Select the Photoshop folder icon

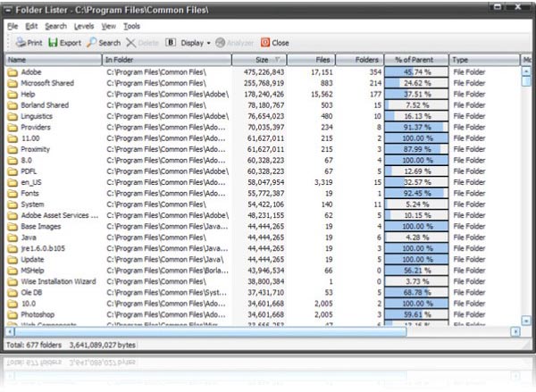pyautogui.click(x=13, y=315)
